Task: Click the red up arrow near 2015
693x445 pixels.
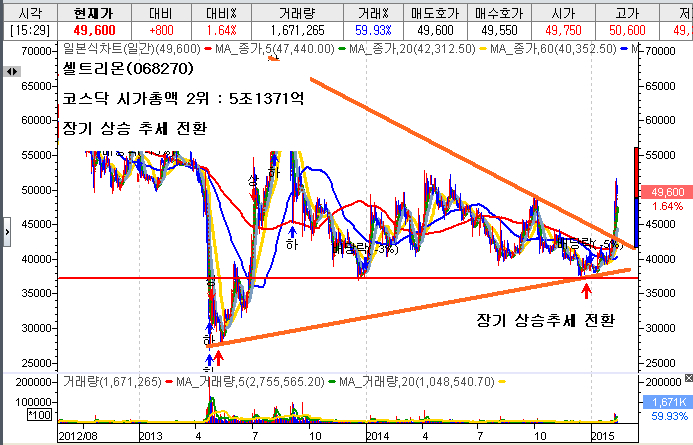Action: coord(587,292)
